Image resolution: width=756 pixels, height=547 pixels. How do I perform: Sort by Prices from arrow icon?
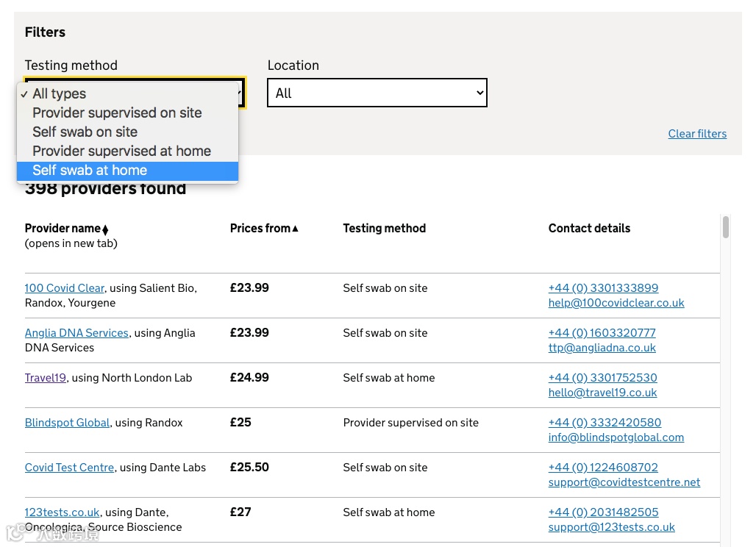[x=295, y=229]
